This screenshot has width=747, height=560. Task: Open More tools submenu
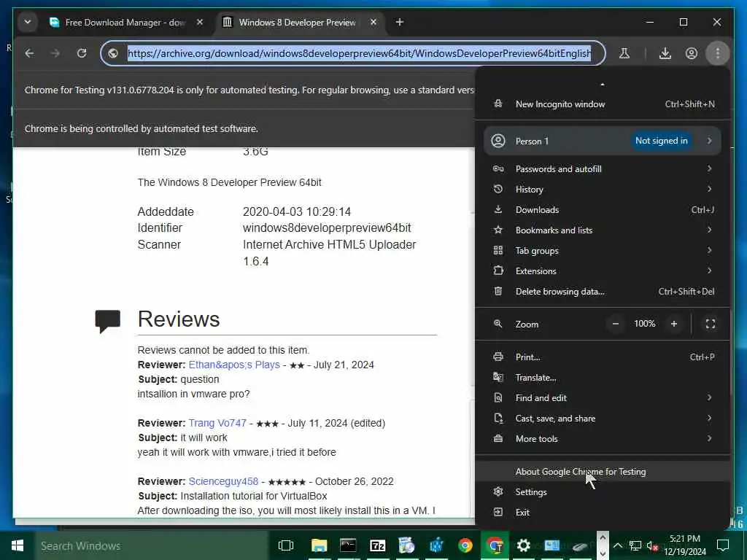(603, 439)
